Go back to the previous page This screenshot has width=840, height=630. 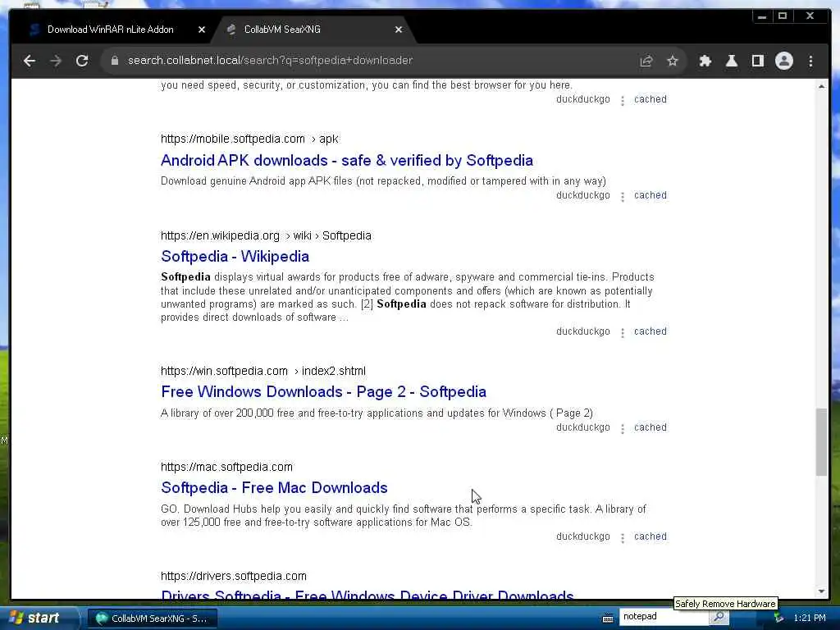30,61
